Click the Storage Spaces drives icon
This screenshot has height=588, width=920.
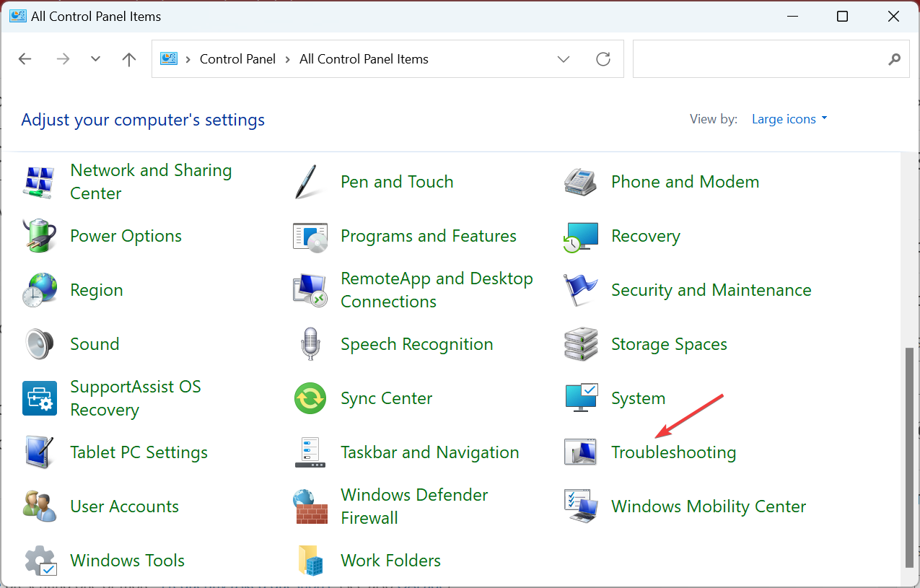coord(581,344)
